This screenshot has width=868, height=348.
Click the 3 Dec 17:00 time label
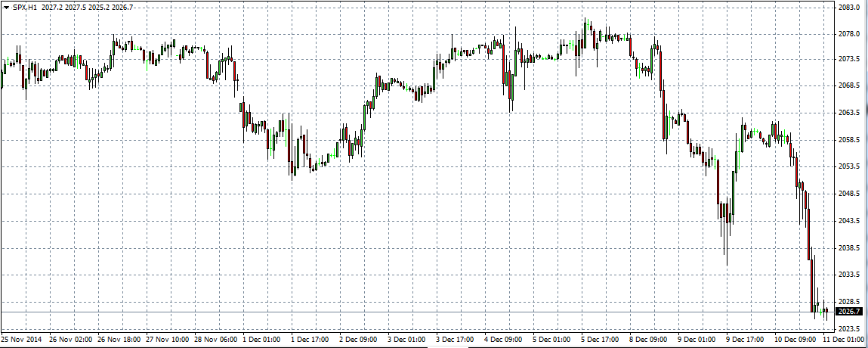[455, 340]
